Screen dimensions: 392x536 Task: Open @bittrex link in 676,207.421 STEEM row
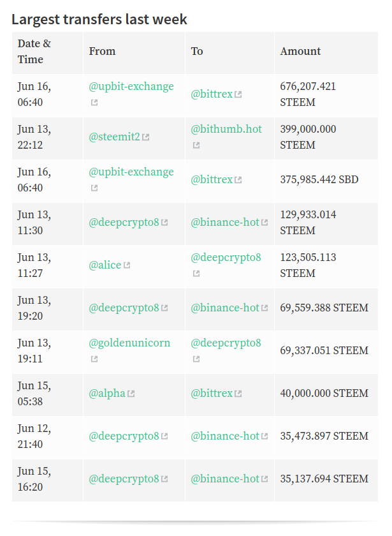coord(212,94)
